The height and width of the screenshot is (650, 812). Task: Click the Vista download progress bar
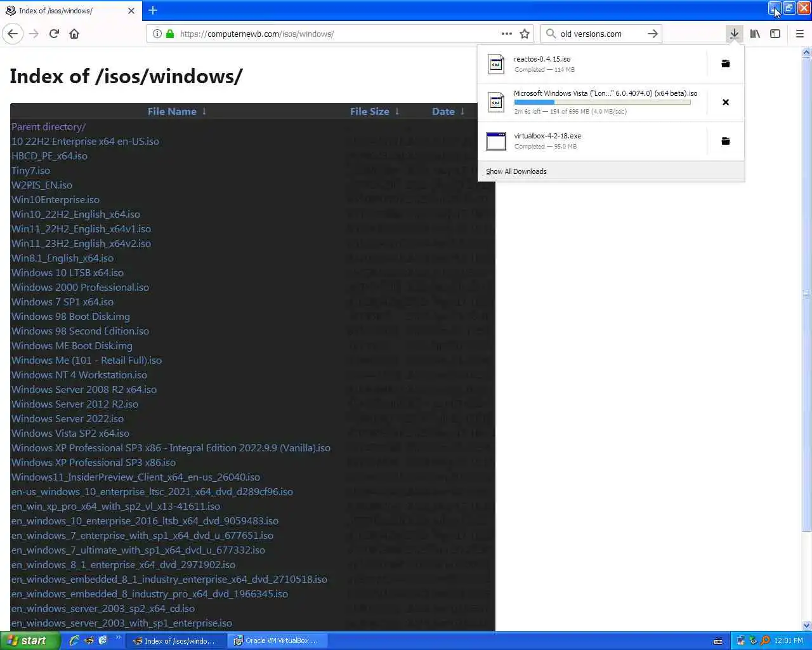click(x=602, y=102)
